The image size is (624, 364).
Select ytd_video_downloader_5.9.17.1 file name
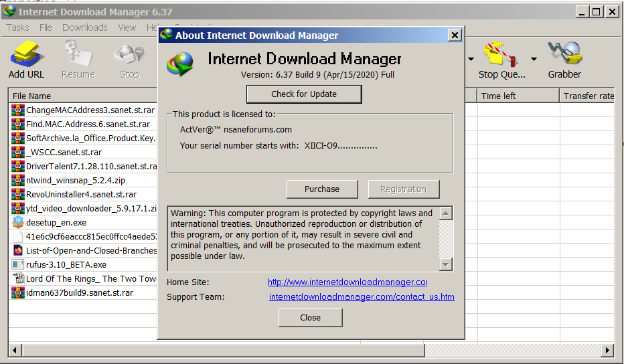click(92, 209)
